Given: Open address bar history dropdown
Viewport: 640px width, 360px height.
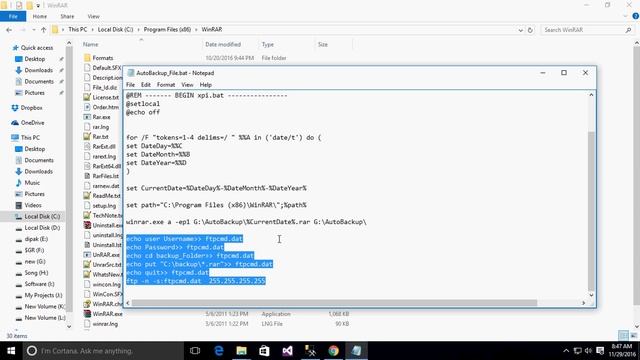Looking at the screenshot, I should (x=520, y=30).
